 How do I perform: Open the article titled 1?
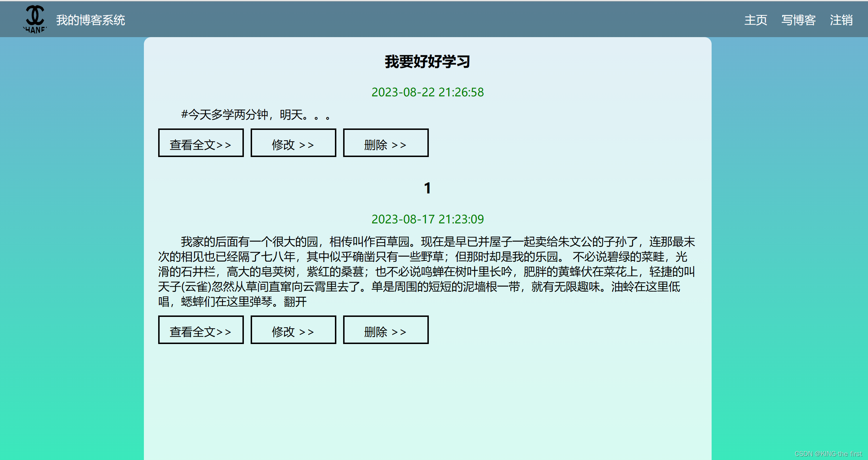[427, 187]
